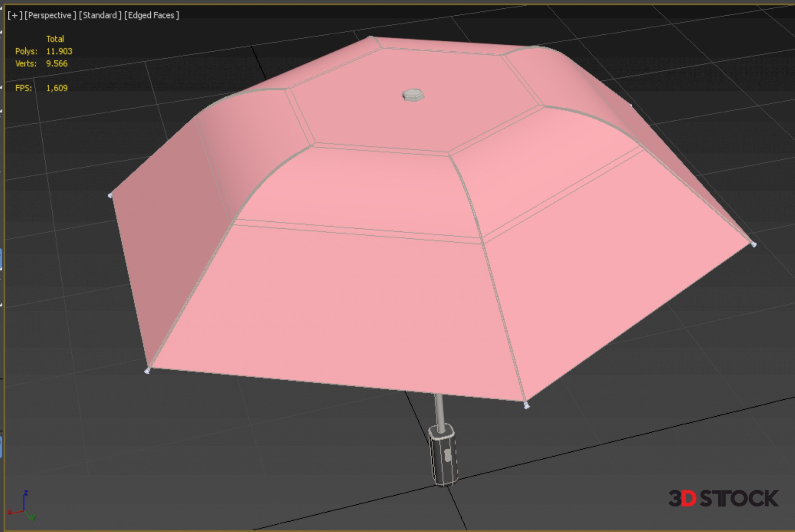This screenshot has height=532, width=795.
Task: Open the Perspective point-of-view viewport menu
Action: (x=50, y=15)
